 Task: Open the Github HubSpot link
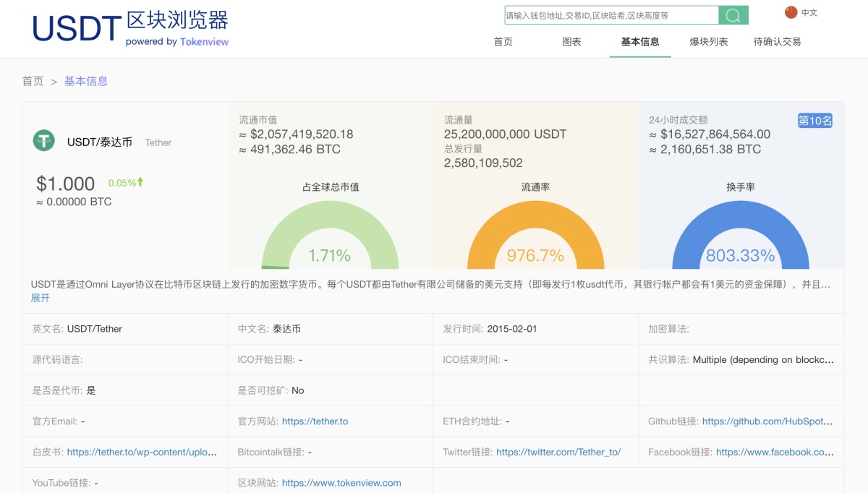point(767,421)
